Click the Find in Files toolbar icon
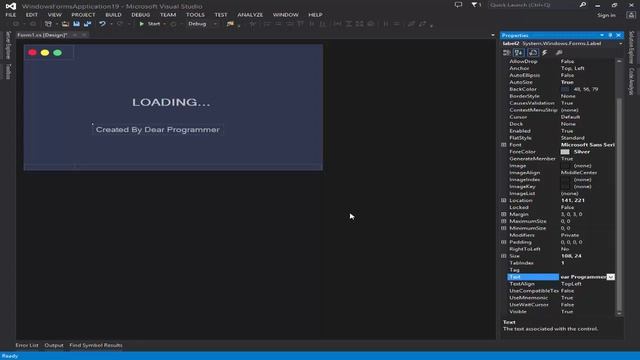640x360 pixels. tap(230, 24)
